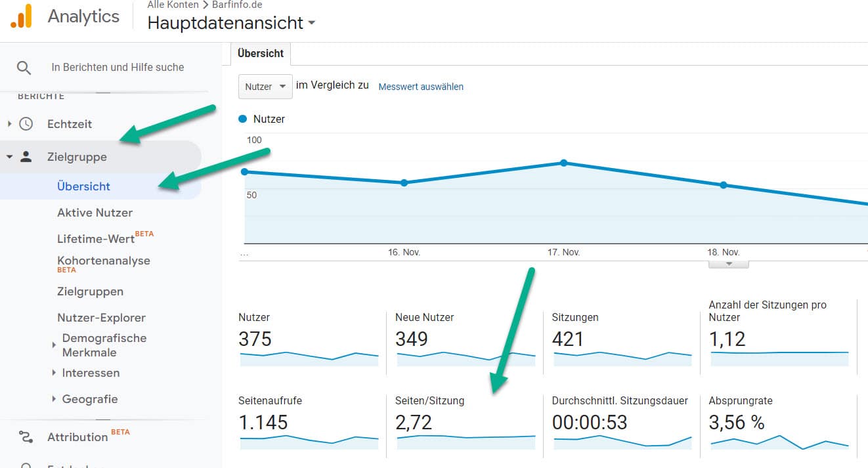Click the Google Analytics logo icon
This screenshot has width=868, height=468.
click(x=21, y=16)
